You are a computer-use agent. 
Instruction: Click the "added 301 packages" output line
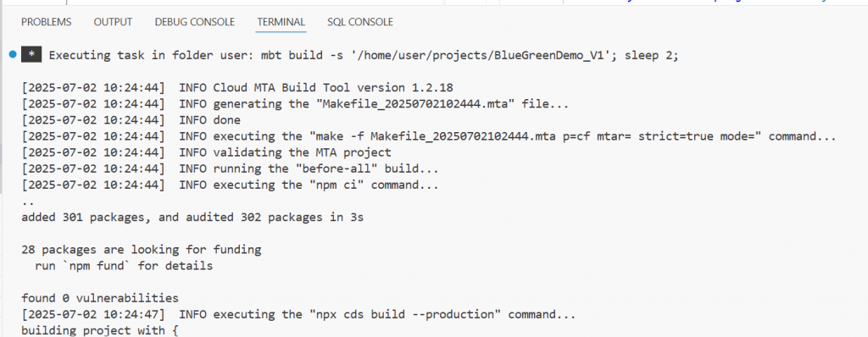click(192, 218)
